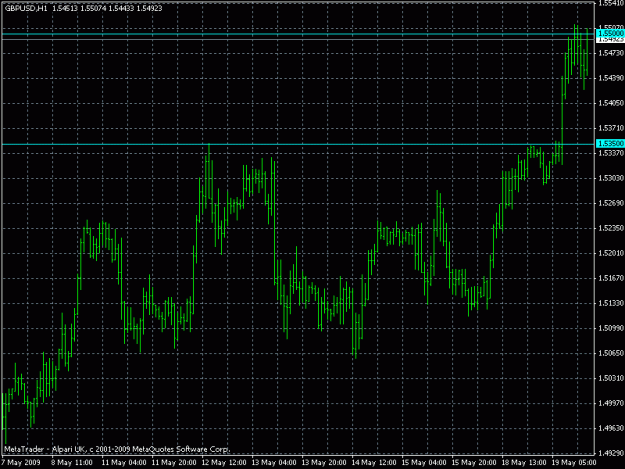Click the 12 May 12:00 time label
Image resolution: width=625 pixels, height=469 pixels.
point(224,463)
